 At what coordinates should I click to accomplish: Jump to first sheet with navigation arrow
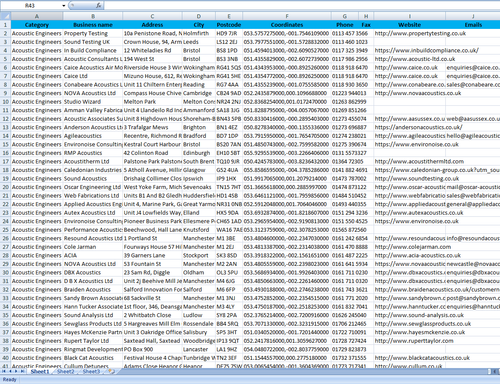(x=4, y=371)
